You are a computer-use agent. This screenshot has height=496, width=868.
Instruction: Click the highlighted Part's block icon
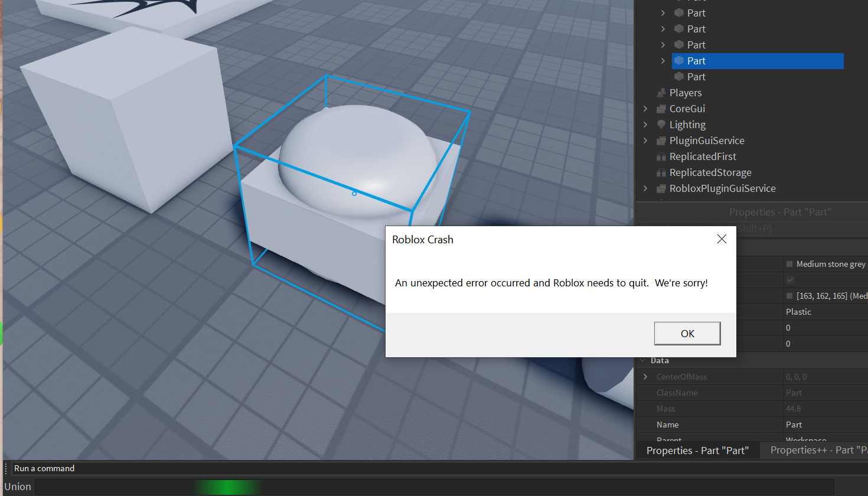tap(679, 60)
